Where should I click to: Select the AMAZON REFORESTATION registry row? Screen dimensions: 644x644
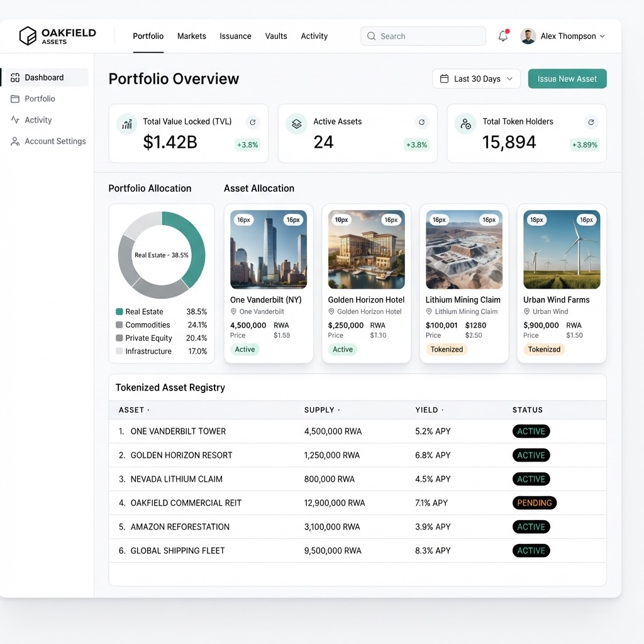(357, 526)
